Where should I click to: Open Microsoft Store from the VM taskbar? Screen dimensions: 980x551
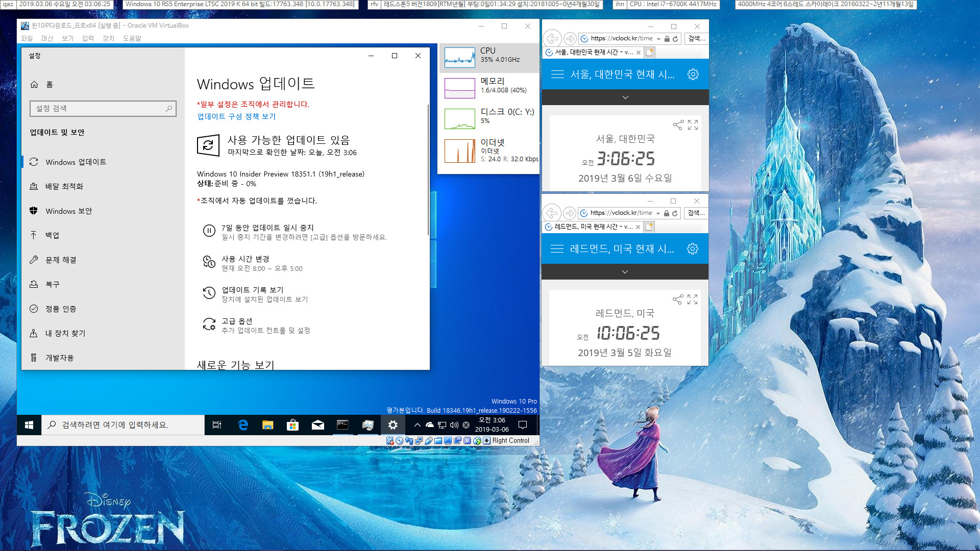(292, 425)
